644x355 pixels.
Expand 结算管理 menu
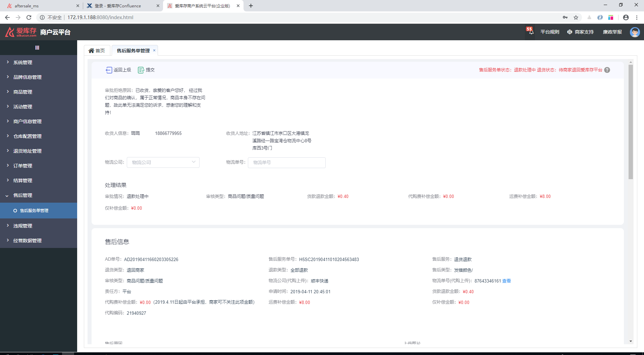tap(39, 181)
